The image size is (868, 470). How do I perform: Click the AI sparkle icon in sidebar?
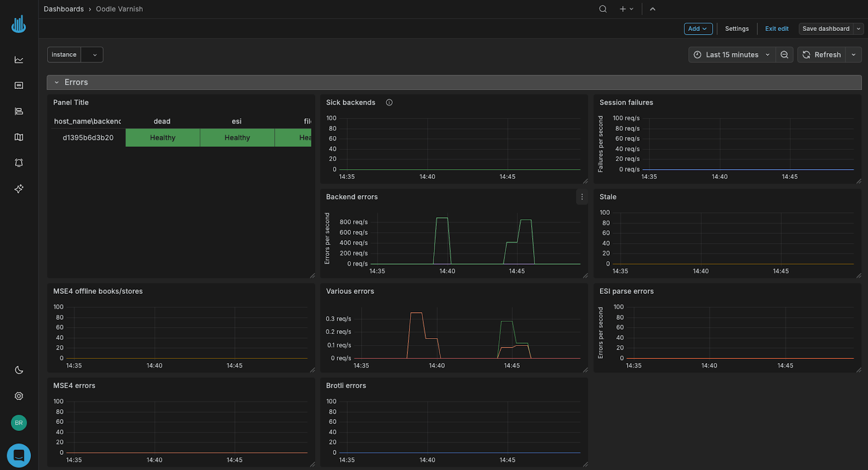19,189
